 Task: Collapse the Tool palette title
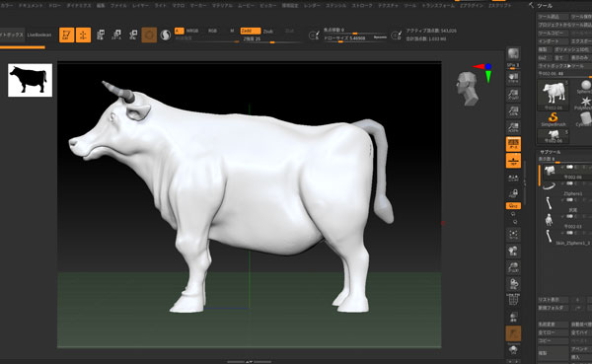tap(545, 6)
